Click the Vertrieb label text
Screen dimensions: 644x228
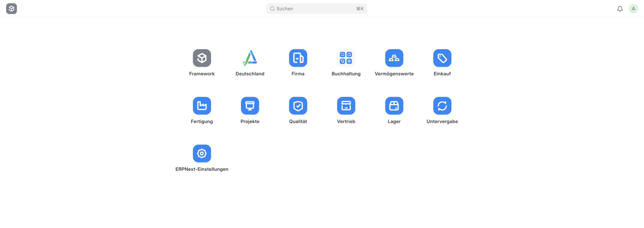[346, 121]
